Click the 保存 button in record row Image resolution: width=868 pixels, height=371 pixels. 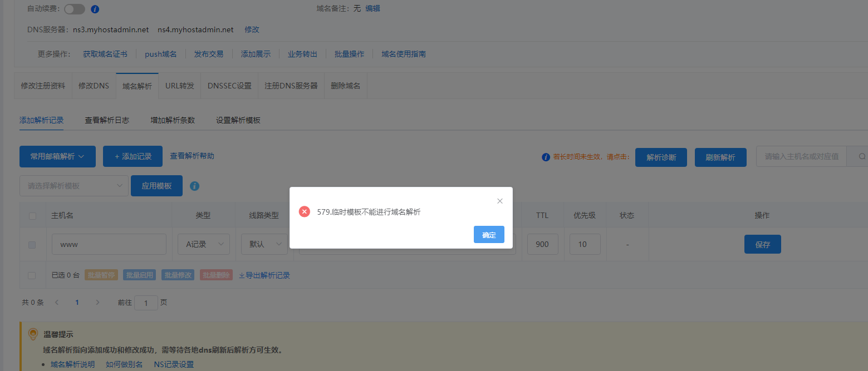(x=762, y=244)
